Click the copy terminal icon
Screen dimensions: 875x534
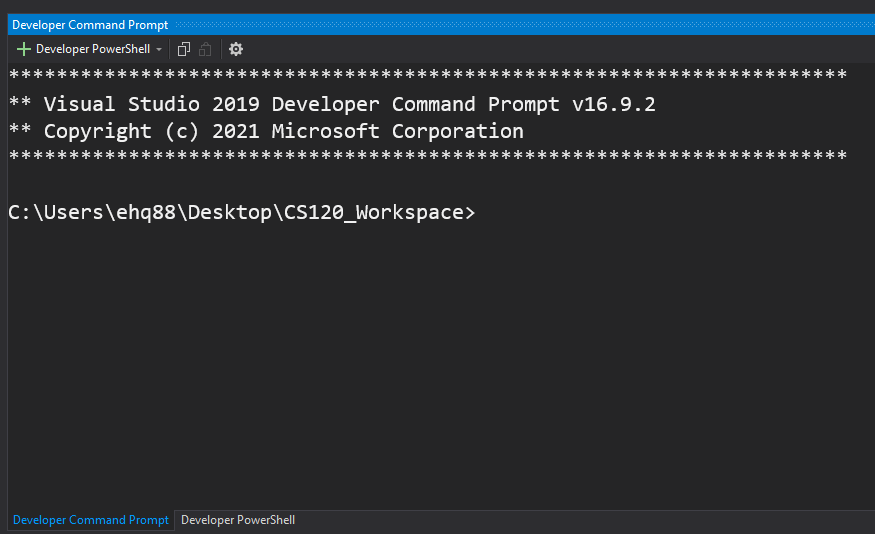click(184, 49)
